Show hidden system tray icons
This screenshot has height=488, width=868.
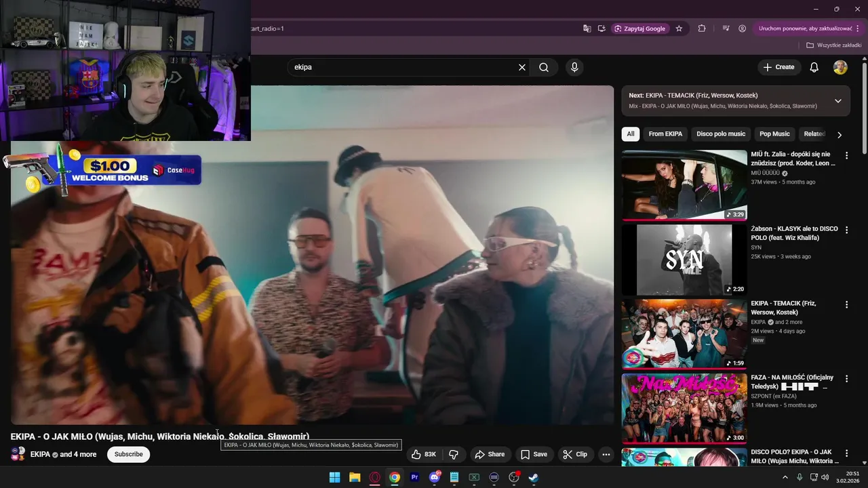tap(785, 477)
